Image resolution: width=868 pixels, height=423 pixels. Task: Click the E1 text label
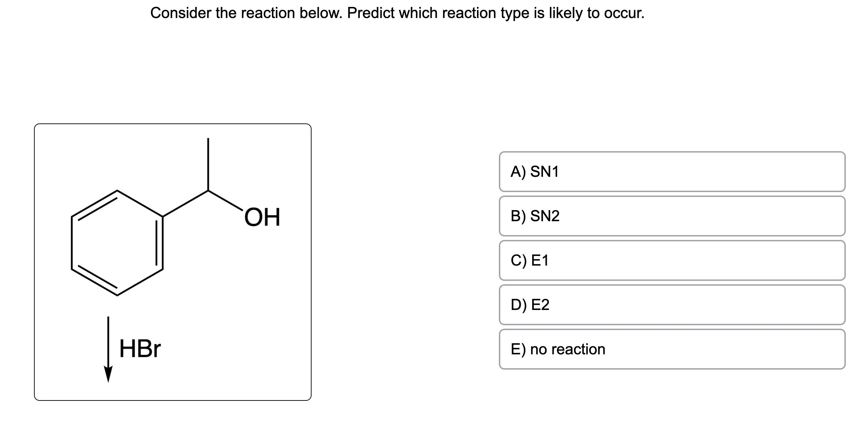click(540, 260)
